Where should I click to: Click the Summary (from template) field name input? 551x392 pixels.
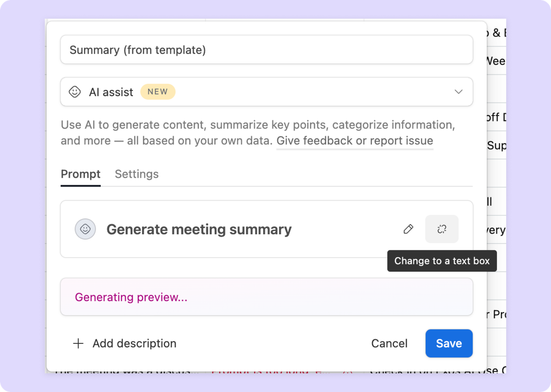coord(267,50)
